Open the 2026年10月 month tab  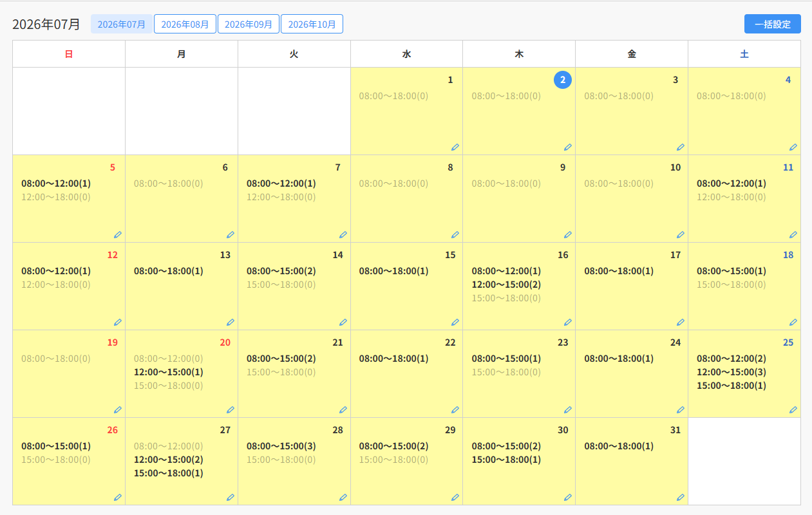click(x=312, y=24)
